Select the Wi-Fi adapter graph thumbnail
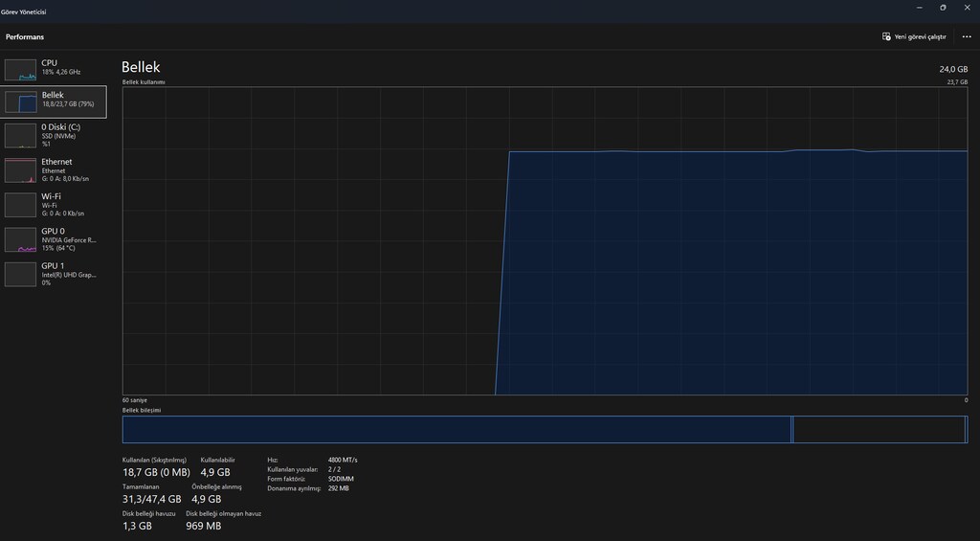The image size is (980, 541). coord(21,205)
